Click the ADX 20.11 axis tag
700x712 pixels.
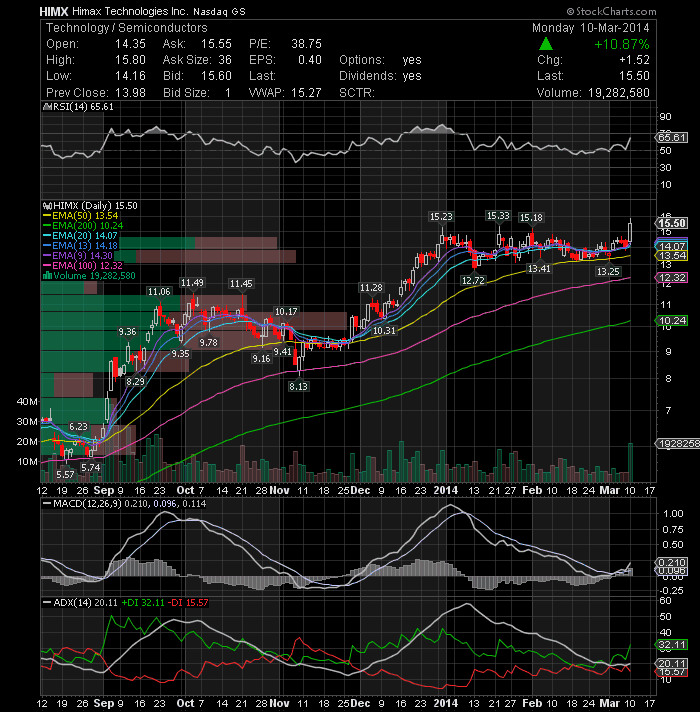click(x=672, y=664)
